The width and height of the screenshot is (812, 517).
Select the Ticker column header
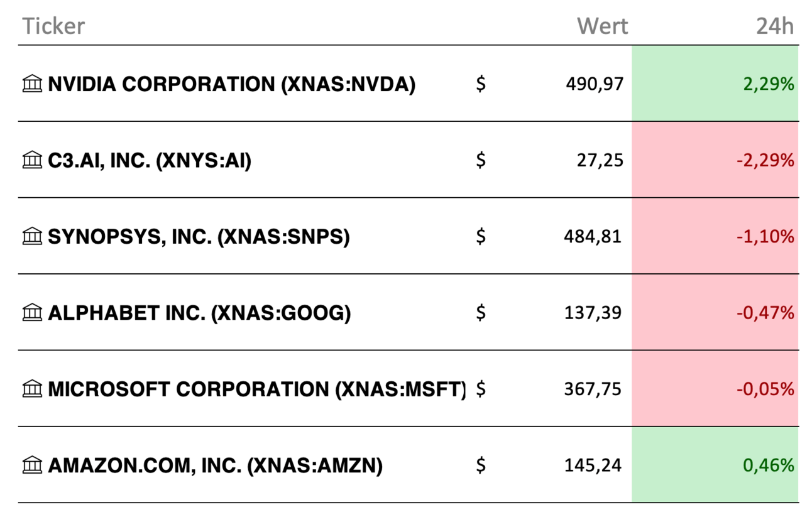point(53,26)
